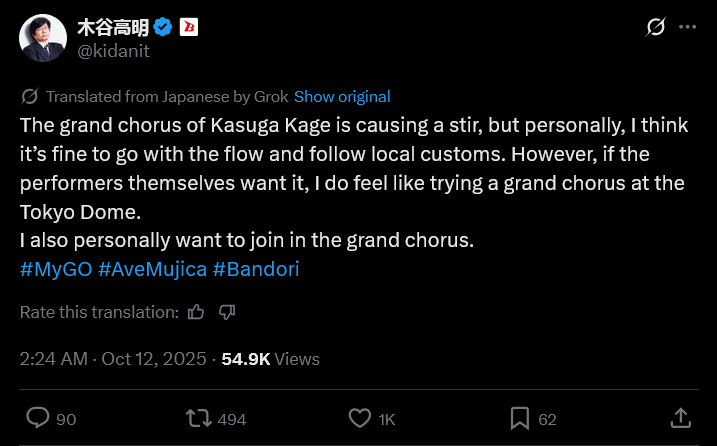Bookmark this post

click(x=520, y=418)
